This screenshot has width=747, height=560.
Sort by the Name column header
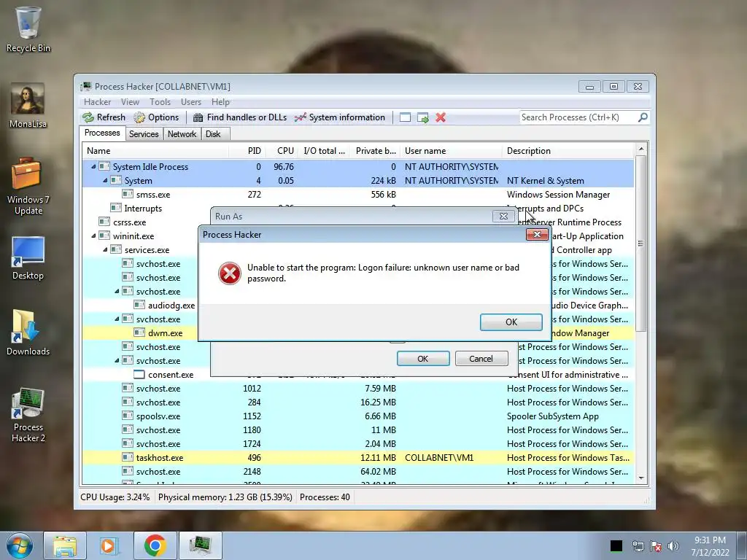tap(155, 151)
